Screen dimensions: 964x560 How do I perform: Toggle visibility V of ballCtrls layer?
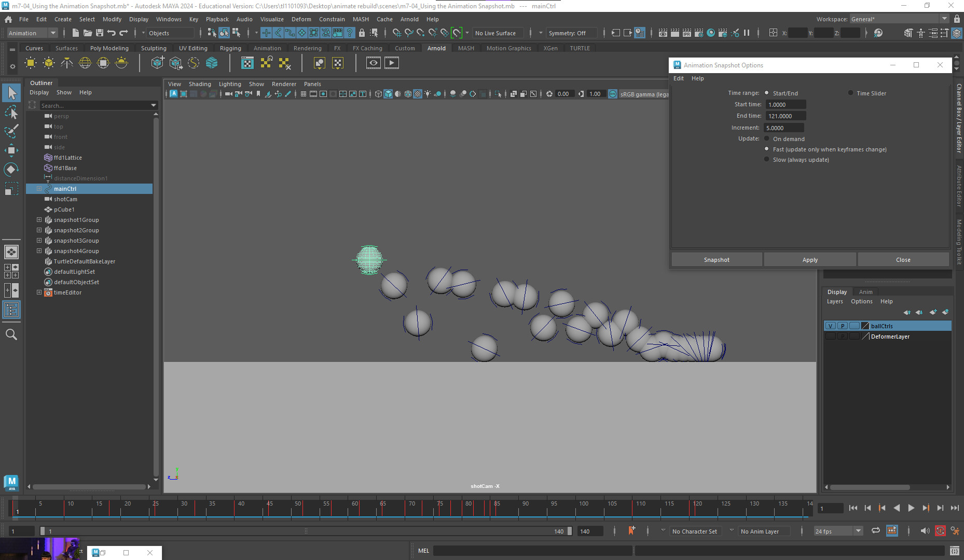click(x=830, y=326)
